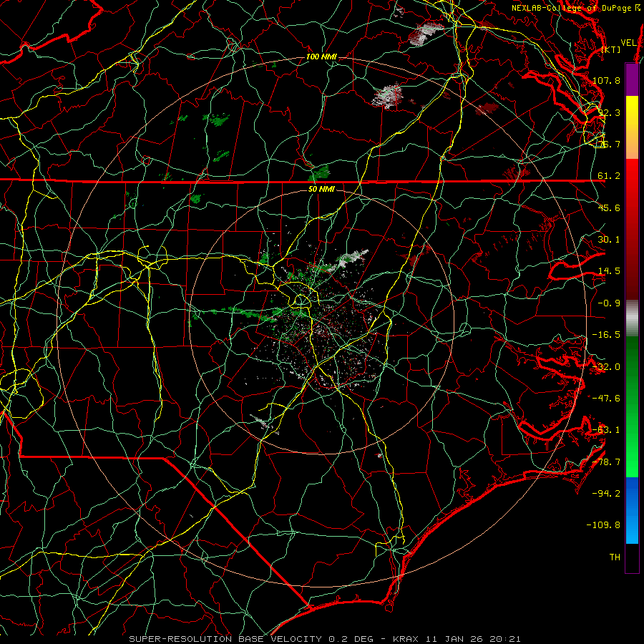Click the TH label on the legend
The width and height of the screenshot is (644, 644).
615,557
